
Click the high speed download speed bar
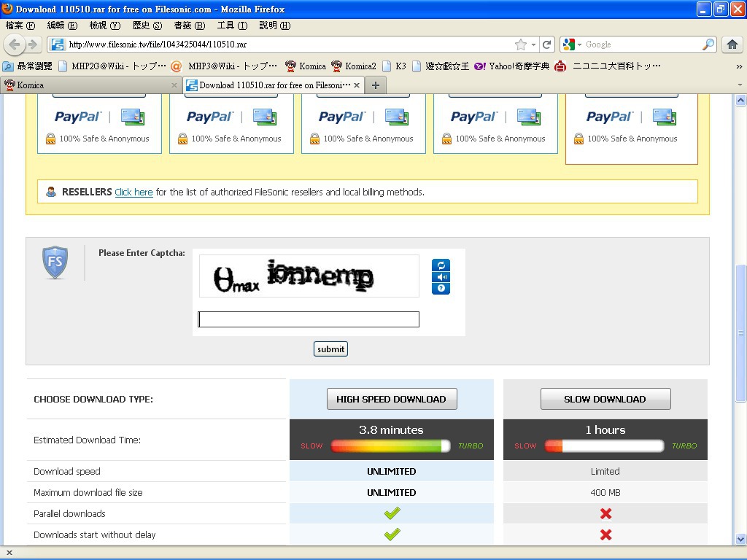(391, 446)
